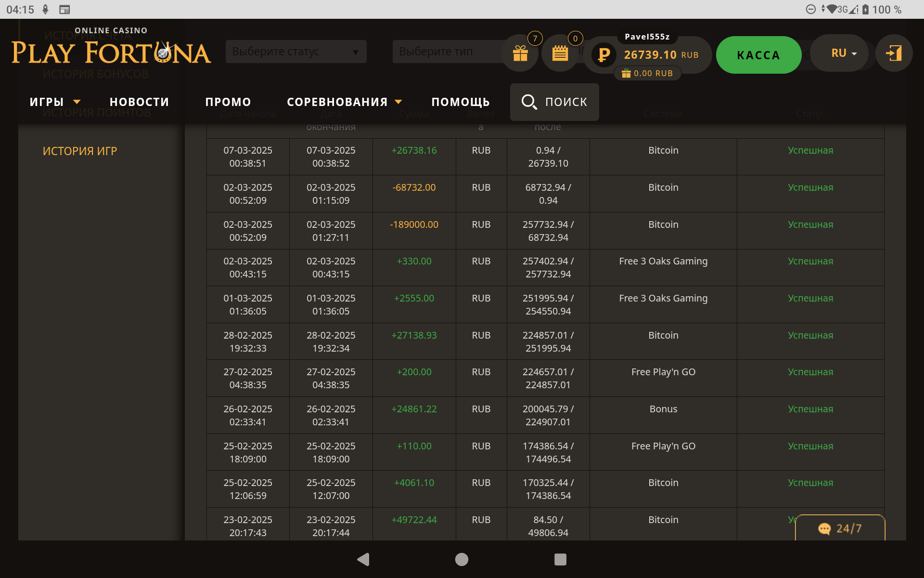Open the gift bonuses icon
Image resolution: width=924 pixels, height=578 pixels.
click(x=520, y=53)
